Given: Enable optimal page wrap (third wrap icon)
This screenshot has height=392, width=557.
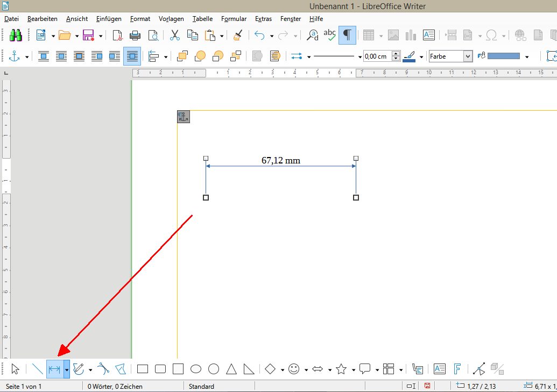Looking at the screenshot, I should (x=79, y=56).
